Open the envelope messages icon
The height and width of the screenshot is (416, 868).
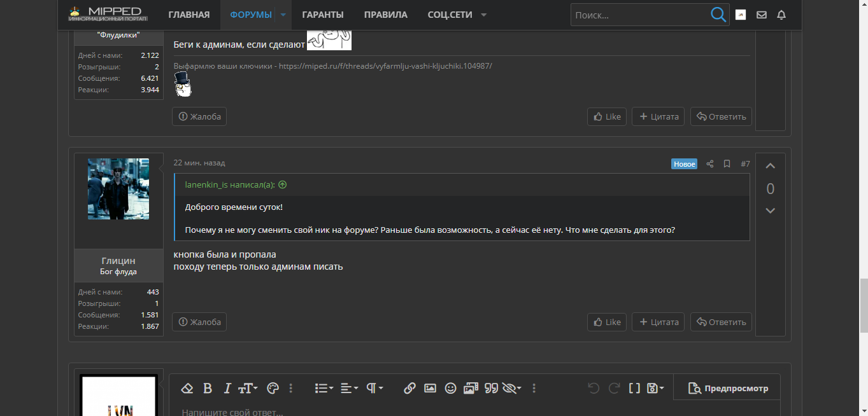pyautogui.click(x=762, y=15)
